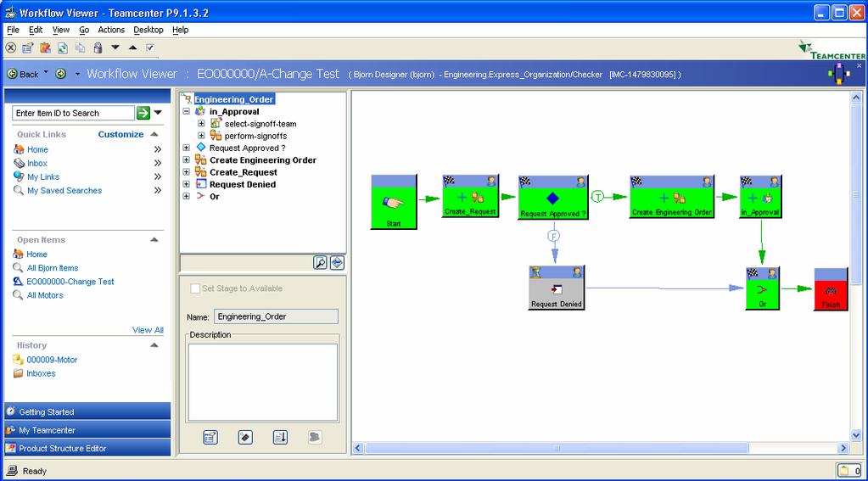Click the Customize link in Quick Links
Viewport: 868px width, 481px height.
[x=120, y=135]
